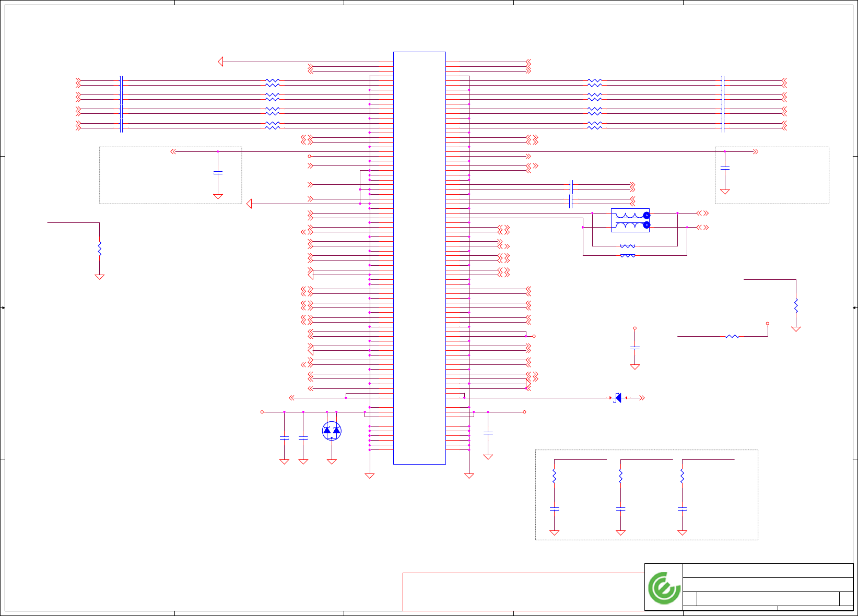Select the blue common-mode choke symbol
This screenshot has height=616, width=858.
coord(630,220)
